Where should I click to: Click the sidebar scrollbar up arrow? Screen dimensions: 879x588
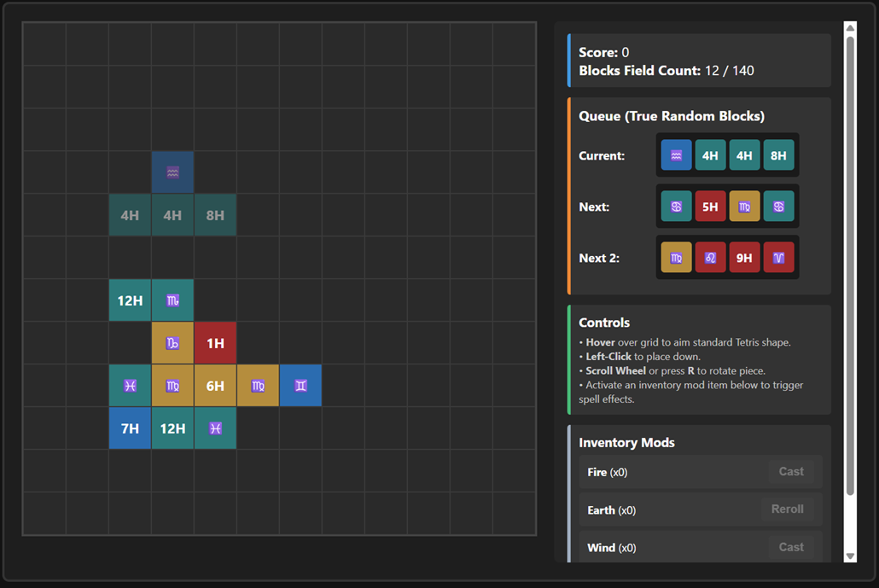(x=850, y=27)
